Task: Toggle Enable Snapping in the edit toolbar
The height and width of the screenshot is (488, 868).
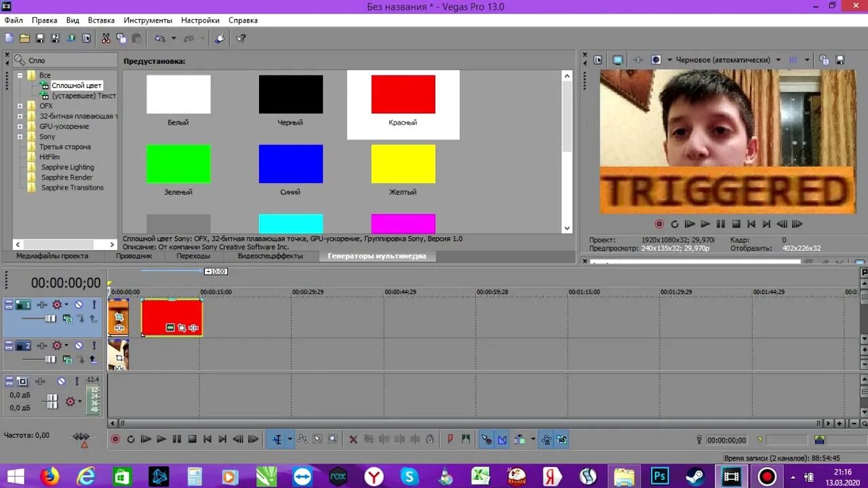Action: (x=487, y=439)
